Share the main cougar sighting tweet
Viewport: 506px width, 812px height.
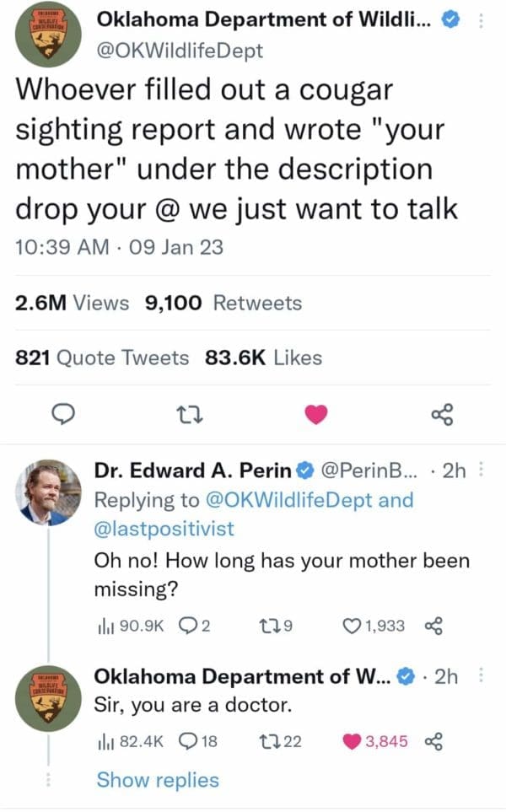442,414
